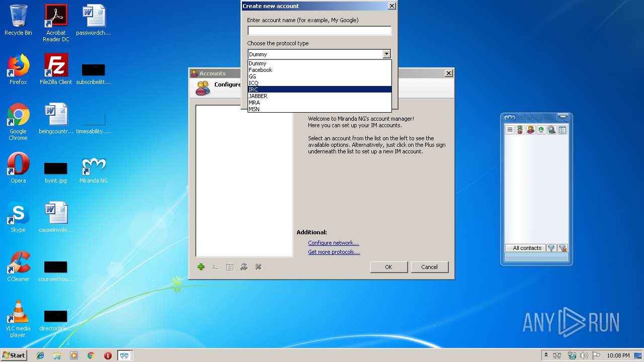Click Internet Explorer taskbar icon

tap(40, 355)
